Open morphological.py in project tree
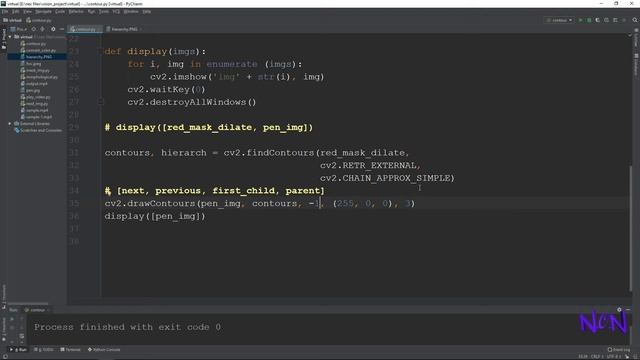 tap(40, 77)
